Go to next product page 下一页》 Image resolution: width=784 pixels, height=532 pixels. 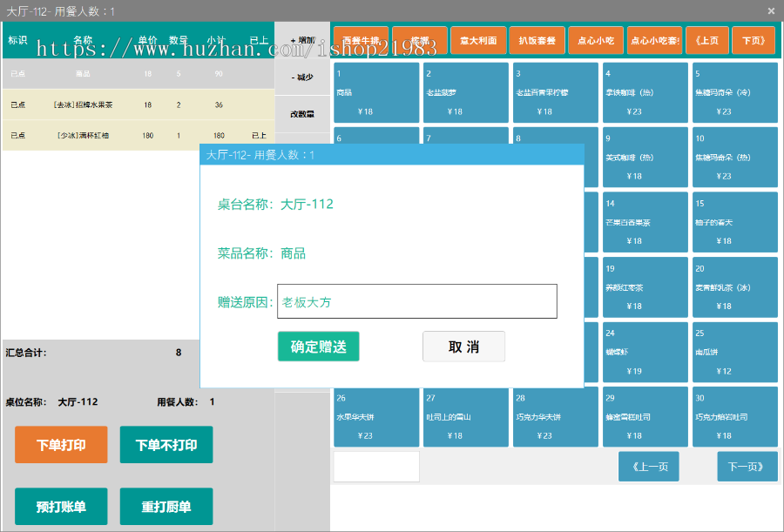pos(747,467)
